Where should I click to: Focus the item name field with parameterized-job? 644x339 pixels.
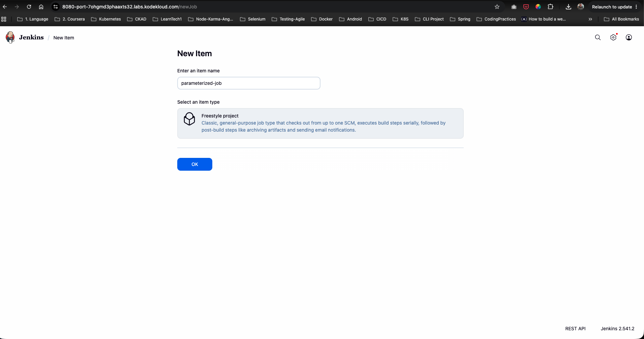(249, 83)
